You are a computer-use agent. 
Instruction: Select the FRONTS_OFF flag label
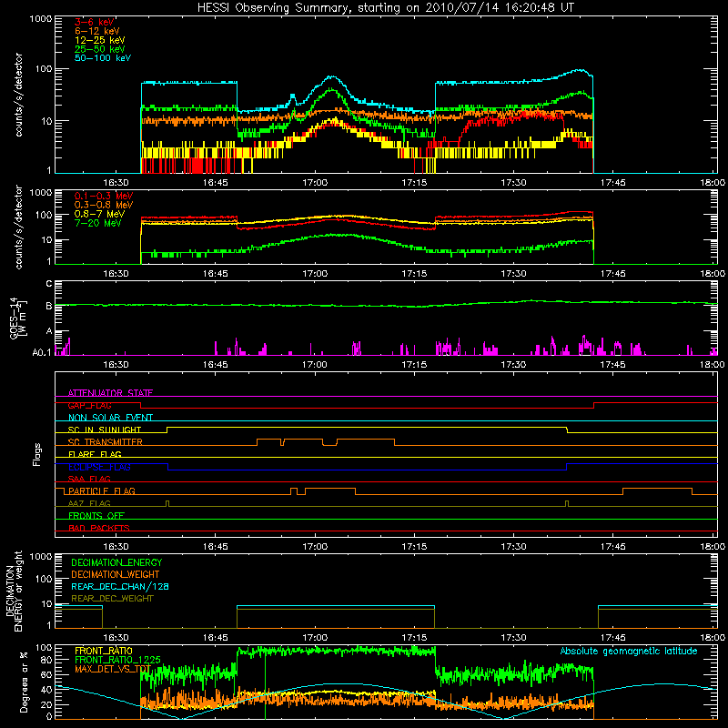96,516
